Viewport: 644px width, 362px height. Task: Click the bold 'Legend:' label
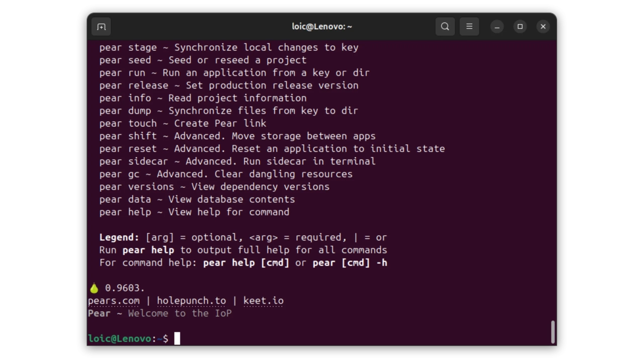[119, 237]
